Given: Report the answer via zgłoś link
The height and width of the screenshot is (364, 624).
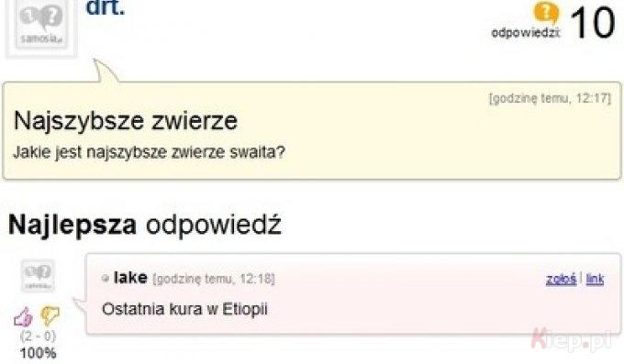Looking at the screenshot, I should coord(561,279).
